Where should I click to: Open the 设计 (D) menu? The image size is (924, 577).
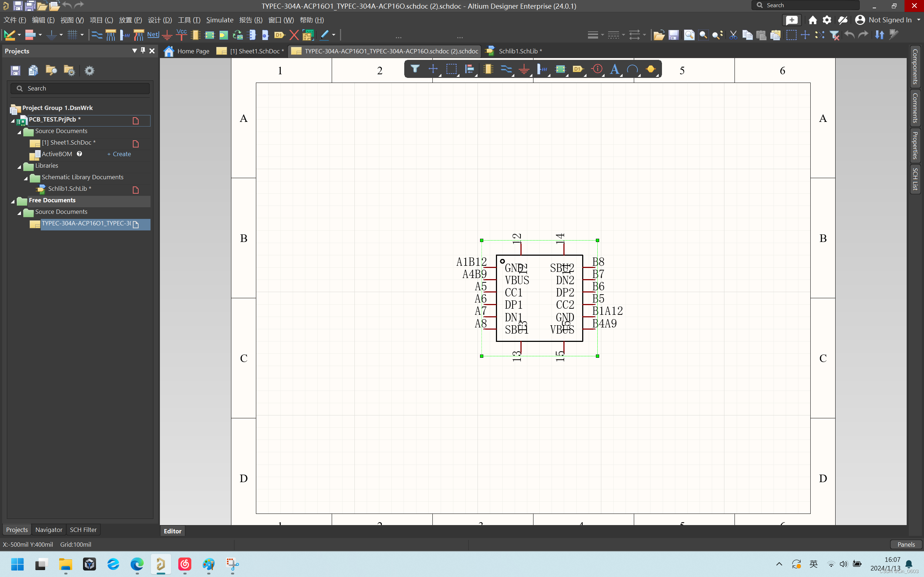click(160, 20)
